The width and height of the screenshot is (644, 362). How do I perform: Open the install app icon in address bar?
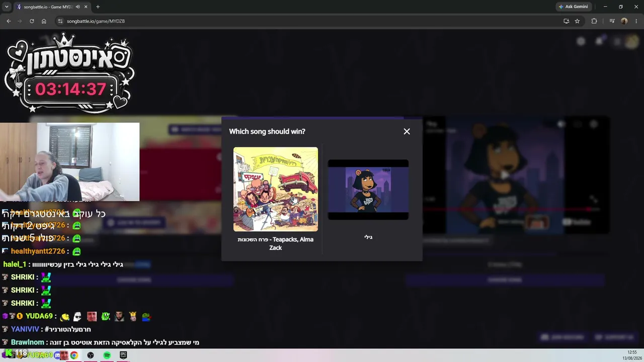tap(566, 21)
